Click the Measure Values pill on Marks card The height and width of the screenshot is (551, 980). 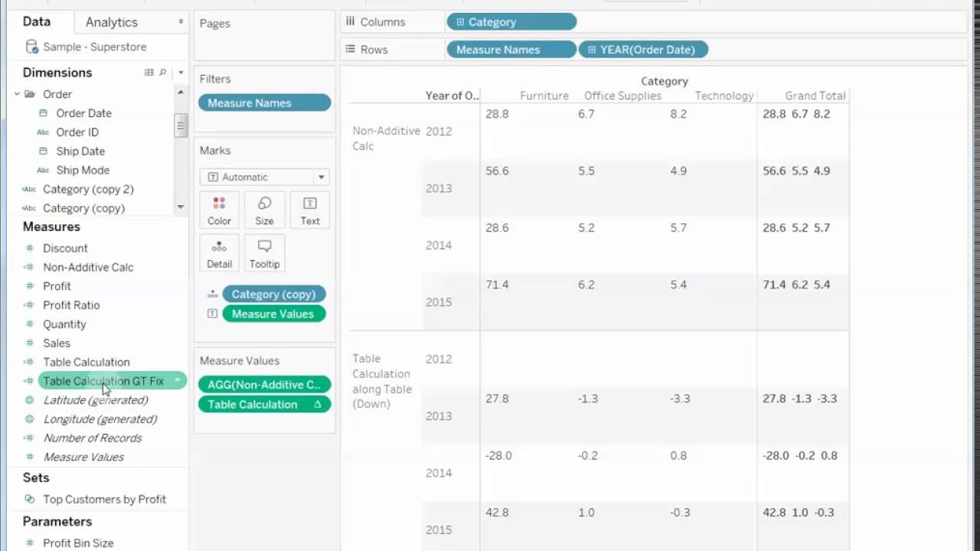pyautogui.click(x=274, y=314)
